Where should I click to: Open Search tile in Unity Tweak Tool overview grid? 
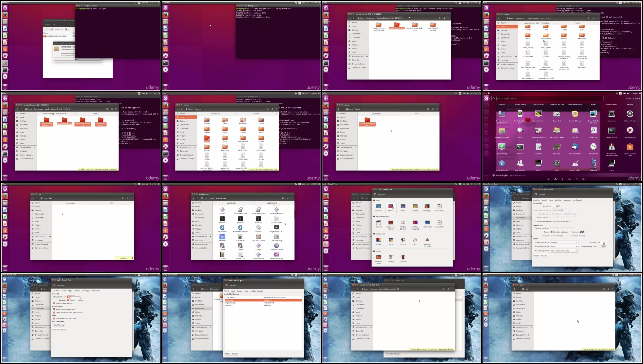(391, 208)
